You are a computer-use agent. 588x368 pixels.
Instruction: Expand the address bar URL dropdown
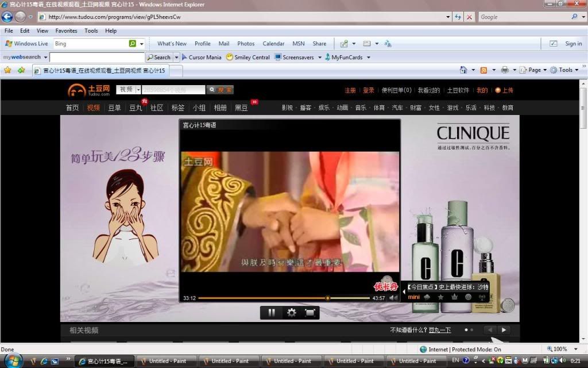coord(448,17)
